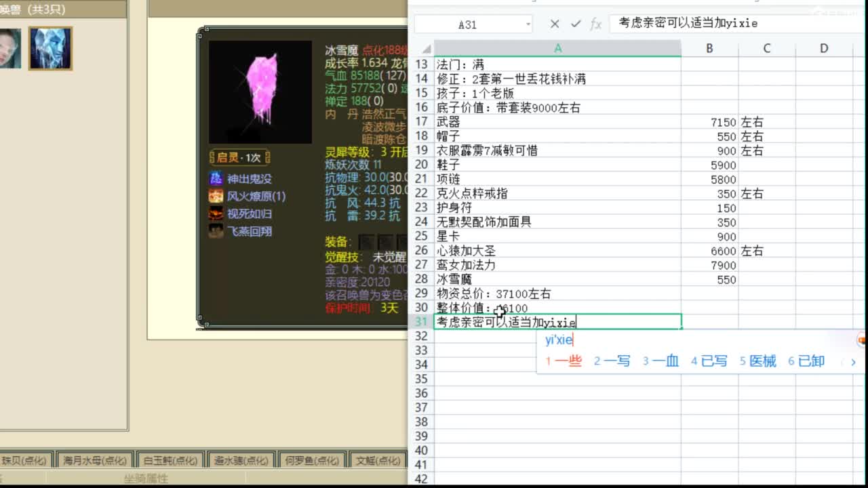Click cell 心猿加大圣
868x488 pixels.
point(557,251)
